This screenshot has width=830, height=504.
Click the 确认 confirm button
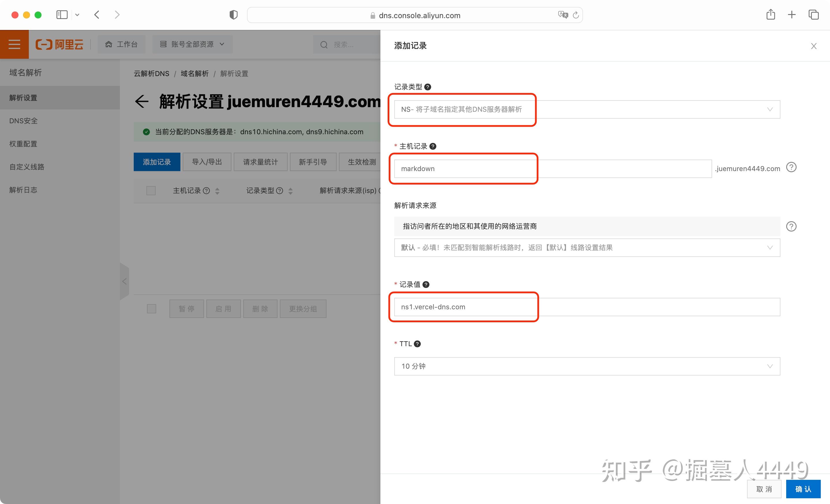point(803,489)
